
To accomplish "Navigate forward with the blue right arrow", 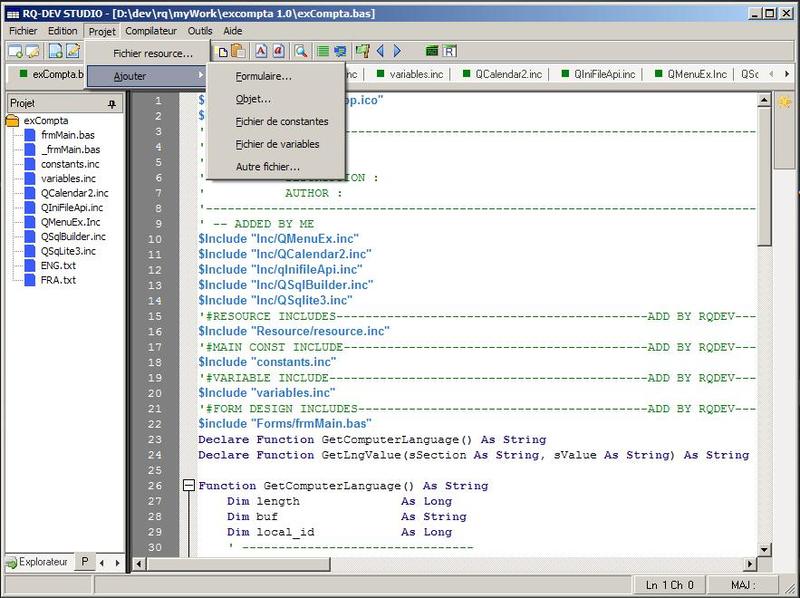I will pos(397,51).
